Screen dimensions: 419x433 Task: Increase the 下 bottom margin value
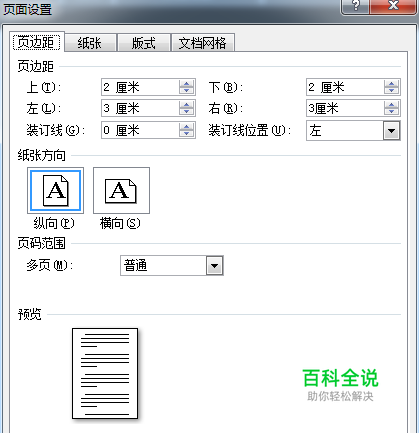click(391, 84)
